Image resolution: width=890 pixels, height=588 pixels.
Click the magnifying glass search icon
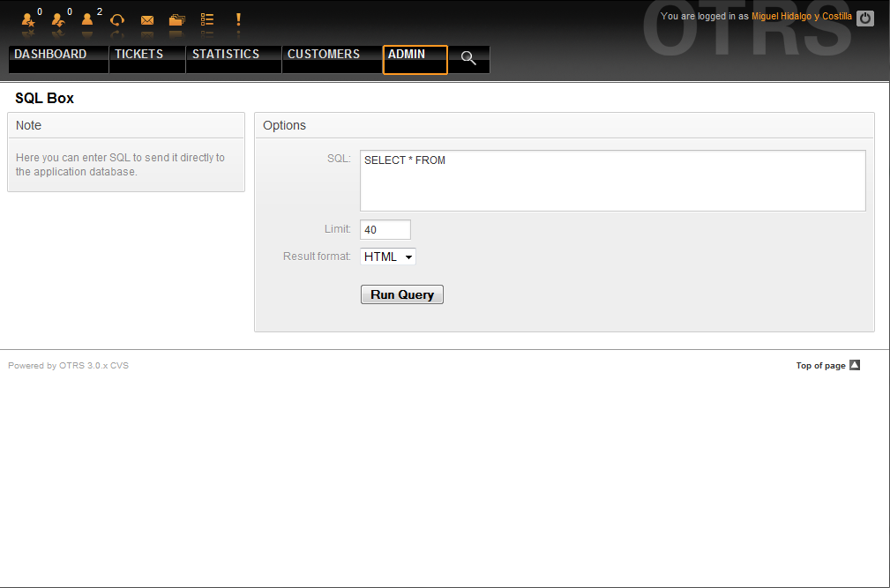468,58
